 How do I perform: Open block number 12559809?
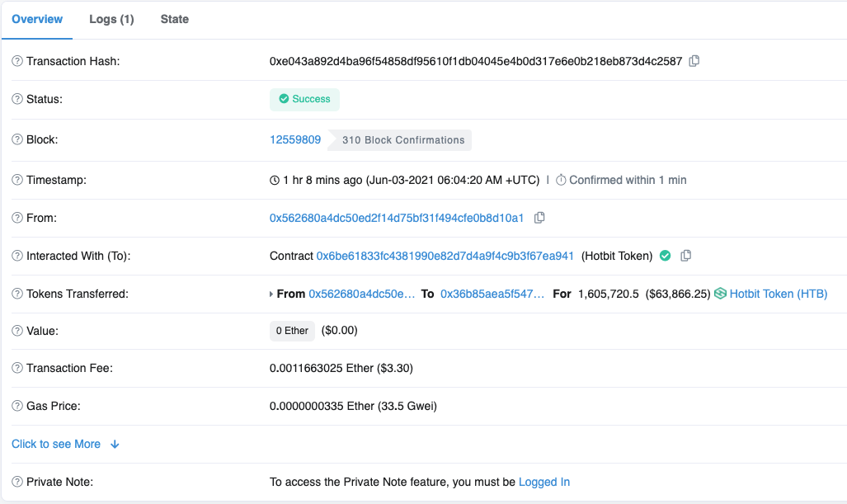[x=295, y=140]
